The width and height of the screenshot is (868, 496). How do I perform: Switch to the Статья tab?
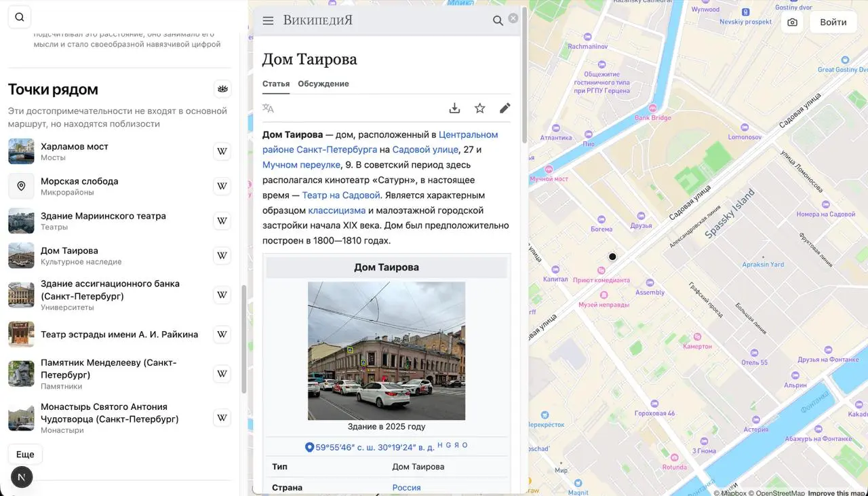pyautogui.click(x=276, y=83)
